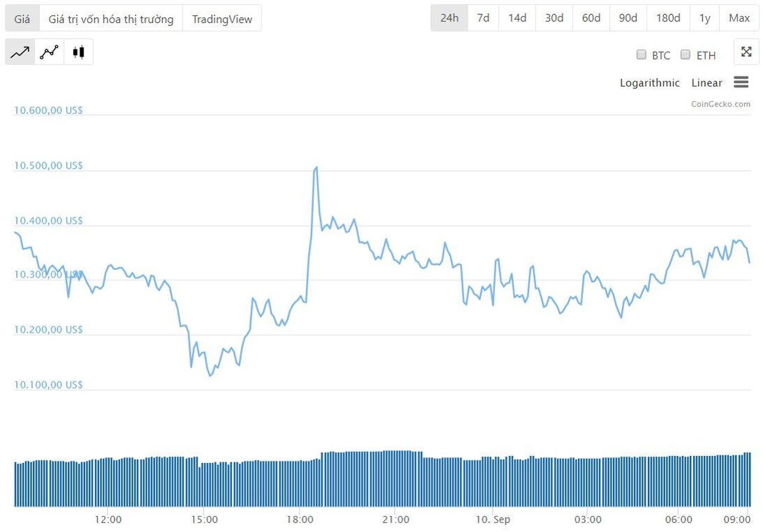Choose the 180d time range

[x=668, y=18]
